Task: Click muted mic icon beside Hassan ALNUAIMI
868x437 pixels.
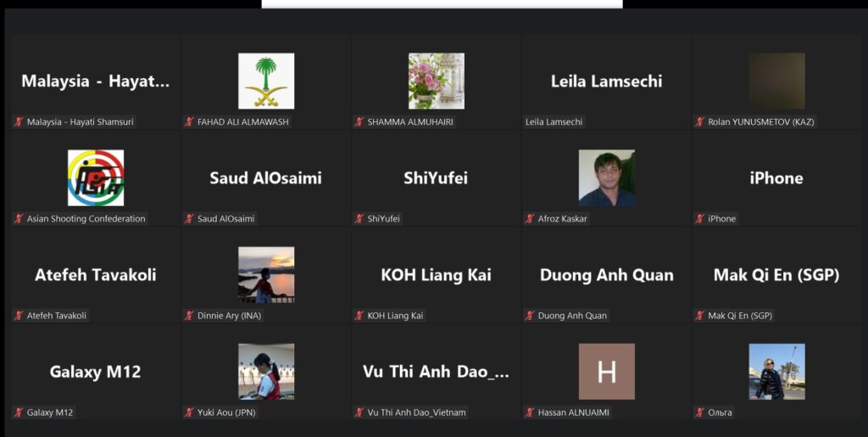Action: click(530, 412)
